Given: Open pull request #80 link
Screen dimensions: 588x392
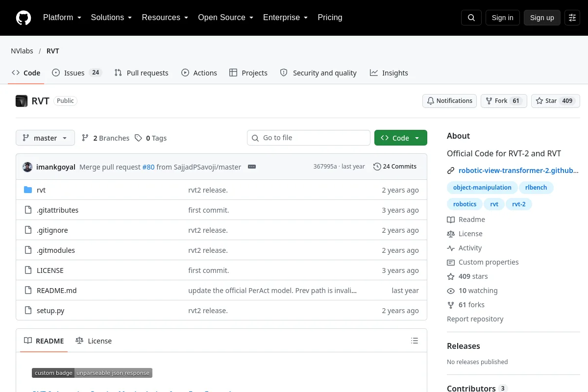Looking at the screenshot, I should pyautogui.click(x=148, y=167).
